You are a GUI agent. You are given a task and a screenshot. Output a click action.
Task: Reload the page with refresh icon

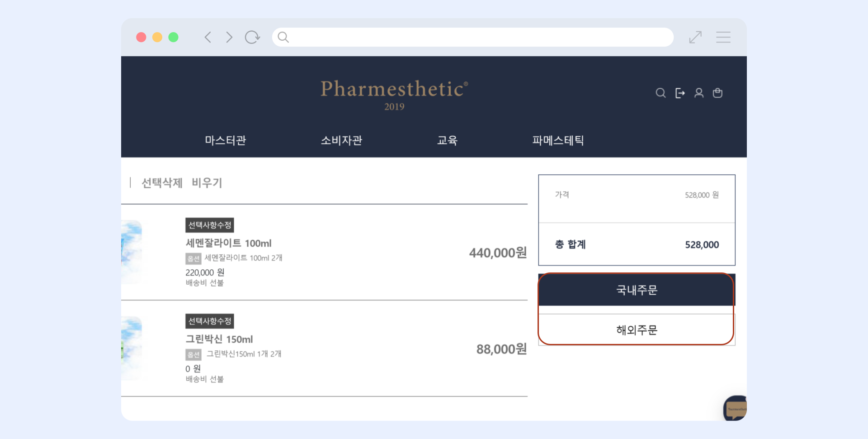pos(252,37)
